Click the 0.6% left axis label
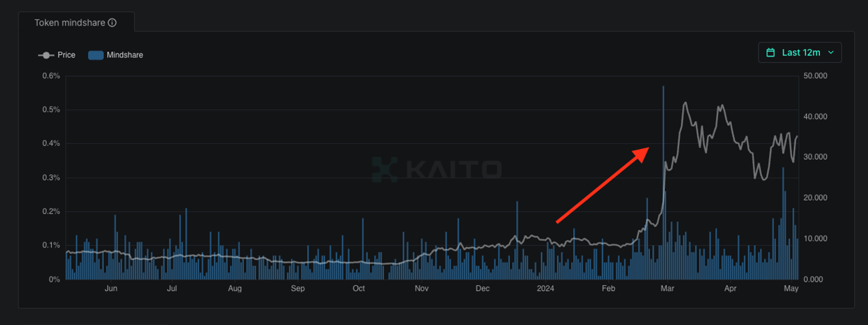The width and height of the screenshot is (868, 325). tap(51, 76)
